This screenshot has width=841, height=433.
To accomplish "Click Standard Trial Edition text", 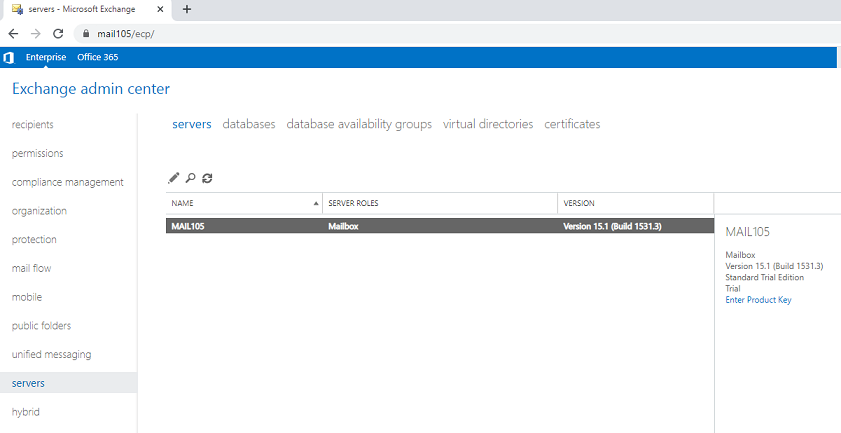I will (x=765, y=277).
